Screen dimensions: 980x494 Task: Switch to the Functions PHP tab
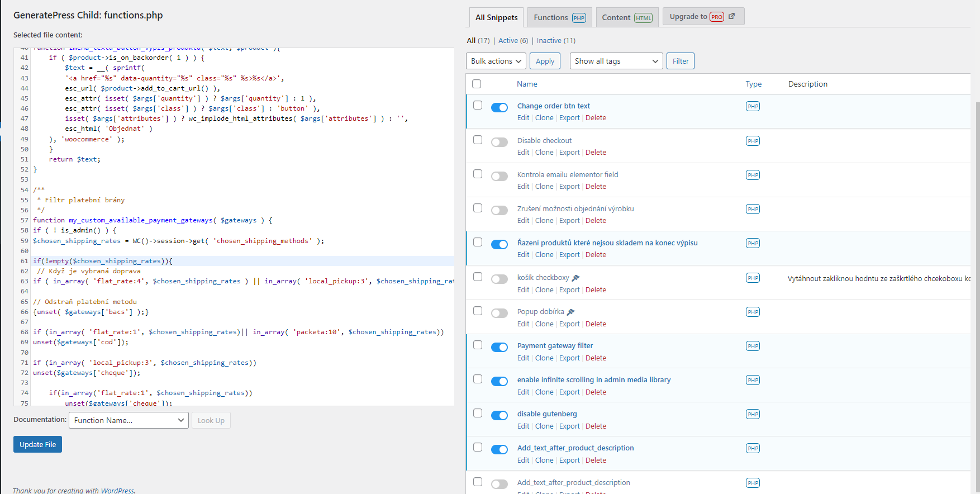pyautogui.click(x=559, y=17)
